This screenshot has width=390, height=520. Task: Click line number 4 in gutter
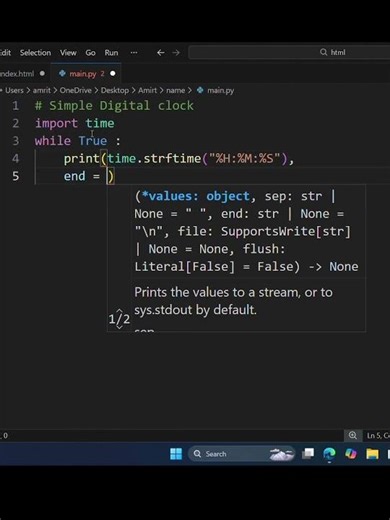point(16,158)
